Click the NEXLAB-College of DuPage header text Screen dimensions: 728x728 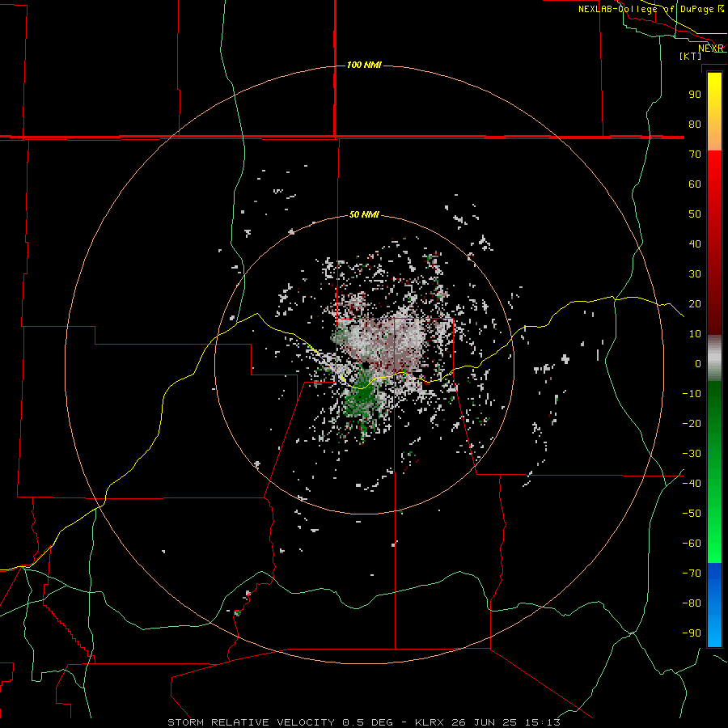[x=651, y=9]
